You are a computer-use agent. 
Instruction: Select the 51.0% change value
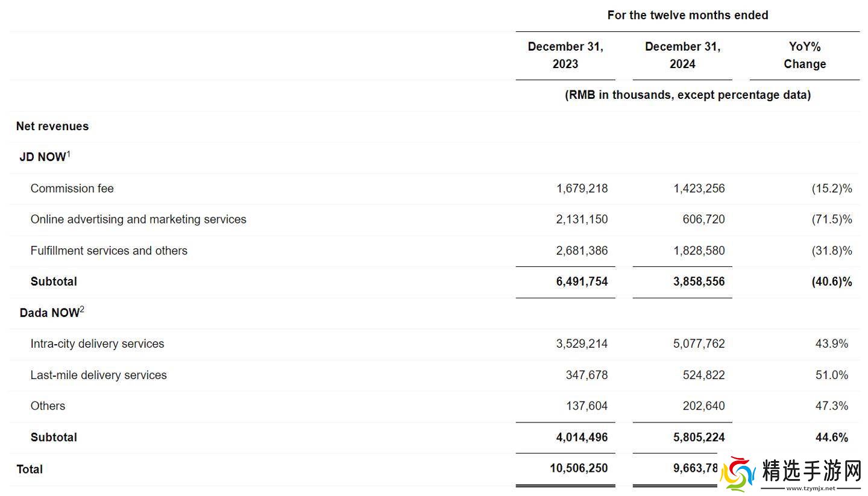point(831,375)
